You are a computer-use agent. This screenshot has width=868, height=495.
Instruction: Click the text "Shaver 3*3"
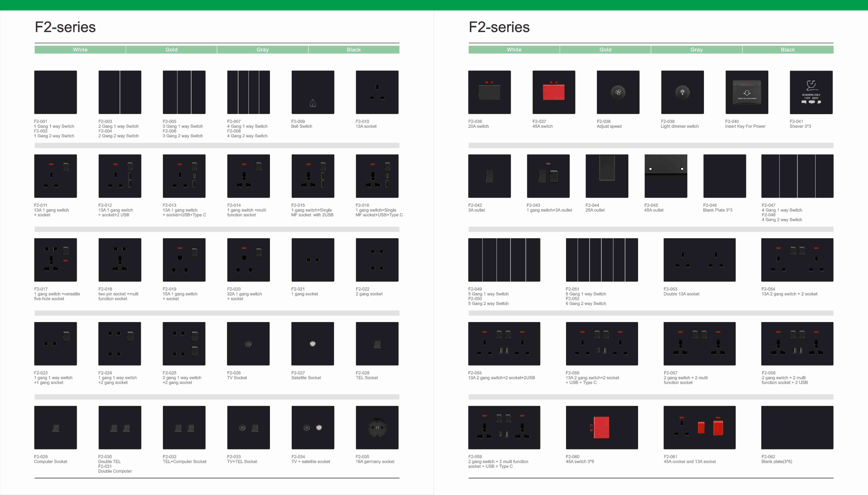click(800, 126)
